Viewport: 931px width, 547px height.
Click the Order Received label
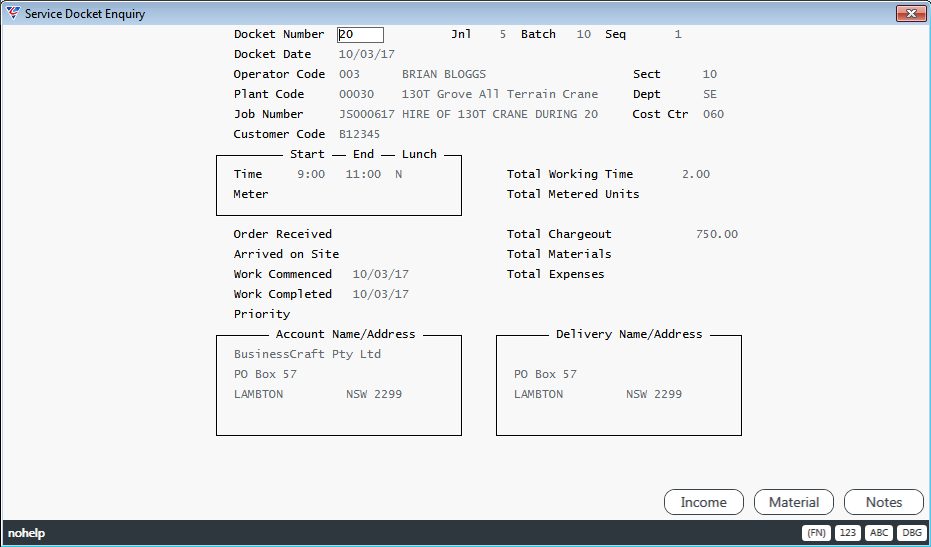click(x=283, y=234)
